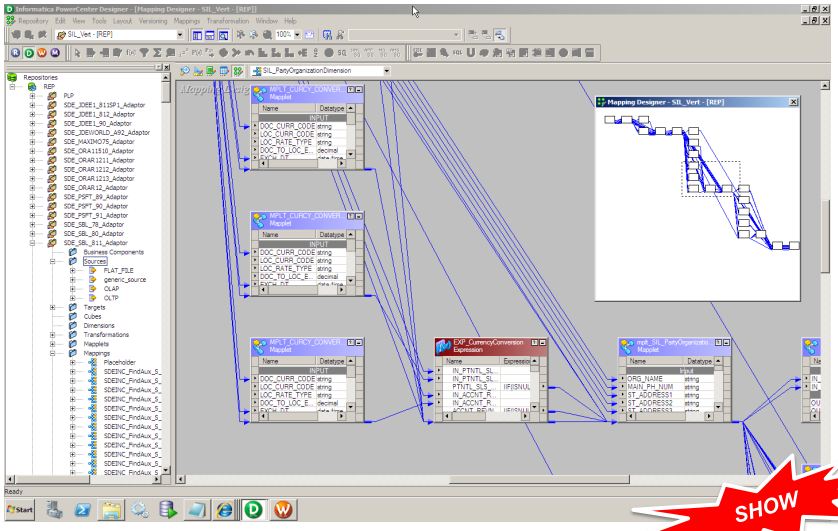Open the SIL_PartyOrganizationDimension mapping dropdown
This screenshot has height=531, width=838.
[x=386, y=71]
